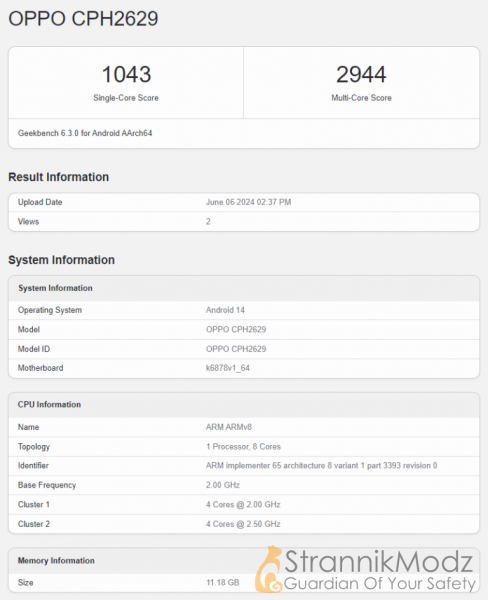
Task: Select the single-core score 1043
Action: (126, 74)
